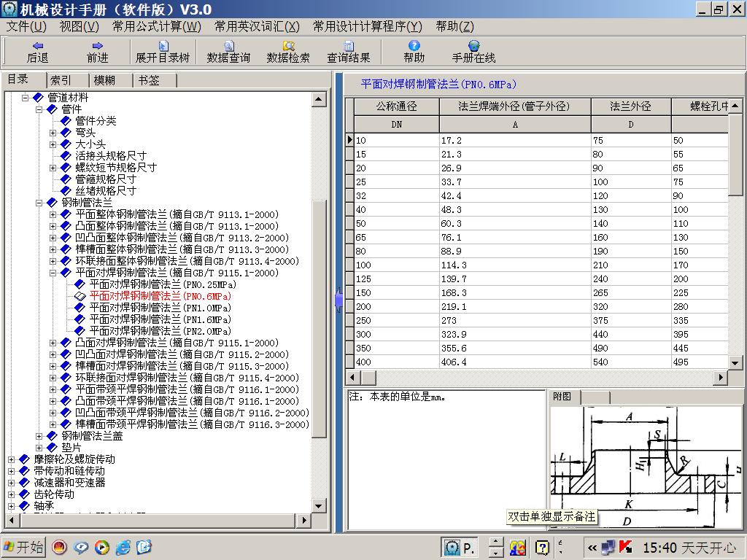This screenshot has width=747, height=560.
Task: Collapse the 管件 tree node
Action: (x=39, y=109)
